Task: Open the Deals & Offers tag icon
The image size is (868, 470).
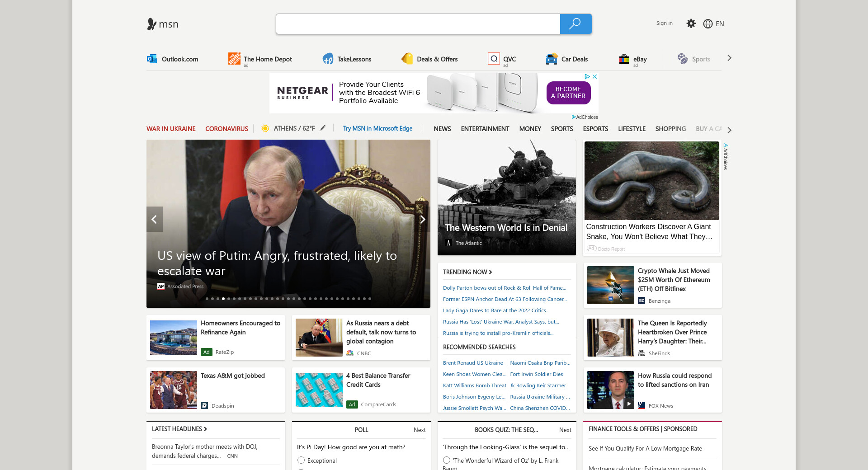Action: [x=407, y=59]
